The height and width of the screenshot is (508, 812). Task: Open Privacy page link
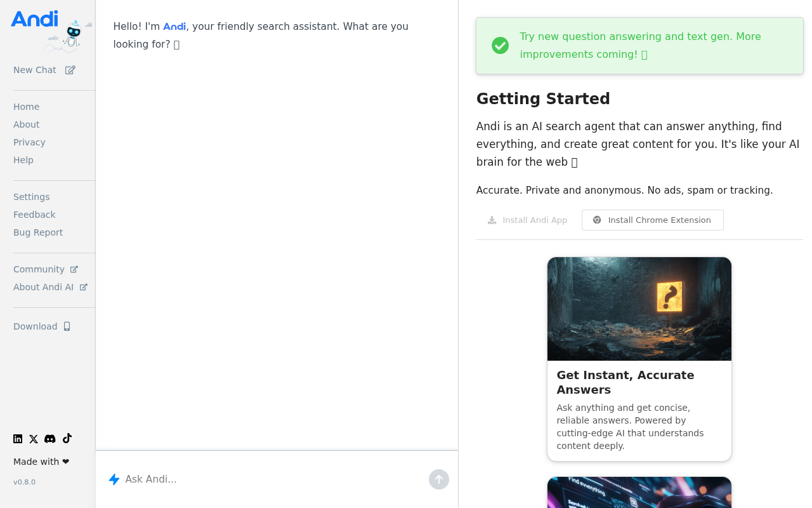click(29, 142)
